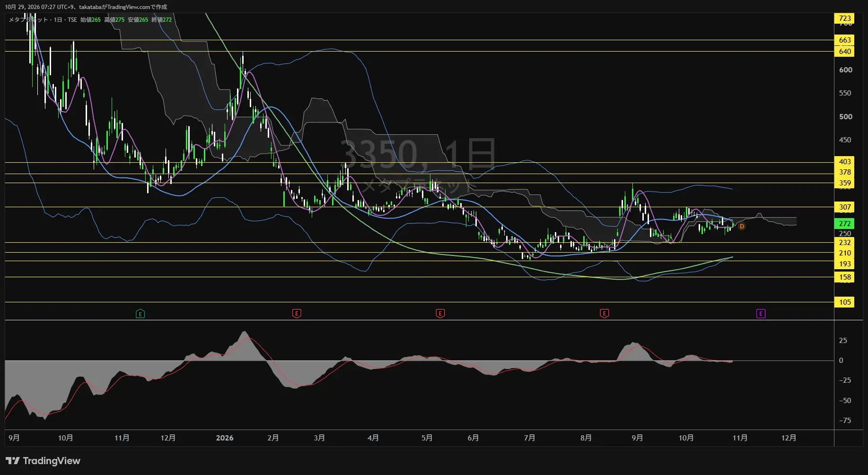Click the orange dividend D marker

click(742, 227)
